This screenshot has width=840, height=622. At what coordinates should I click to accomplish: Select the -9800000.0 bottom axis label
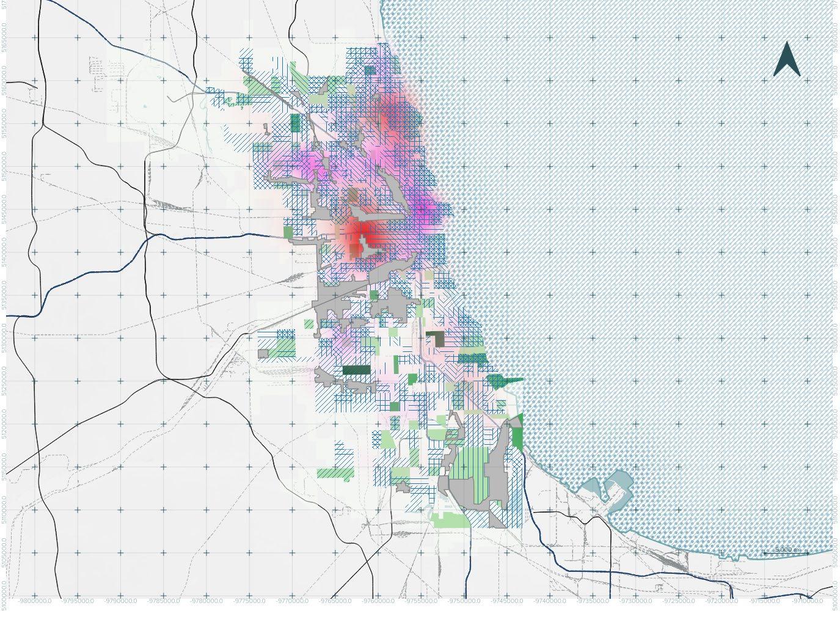pos(34,601)
